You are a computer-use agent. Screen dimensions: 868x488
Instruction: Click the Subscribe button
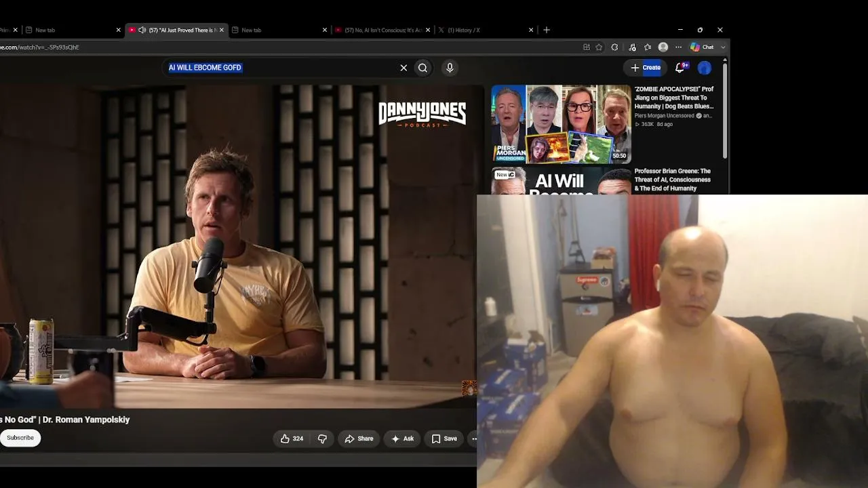tap(20, 438)
